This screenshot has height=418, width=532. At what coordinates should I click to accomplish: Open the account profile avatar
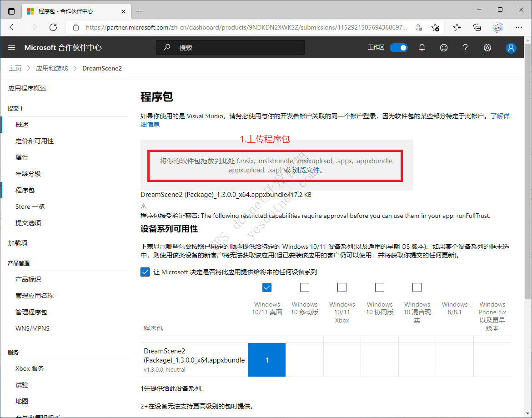coord(511,48)
